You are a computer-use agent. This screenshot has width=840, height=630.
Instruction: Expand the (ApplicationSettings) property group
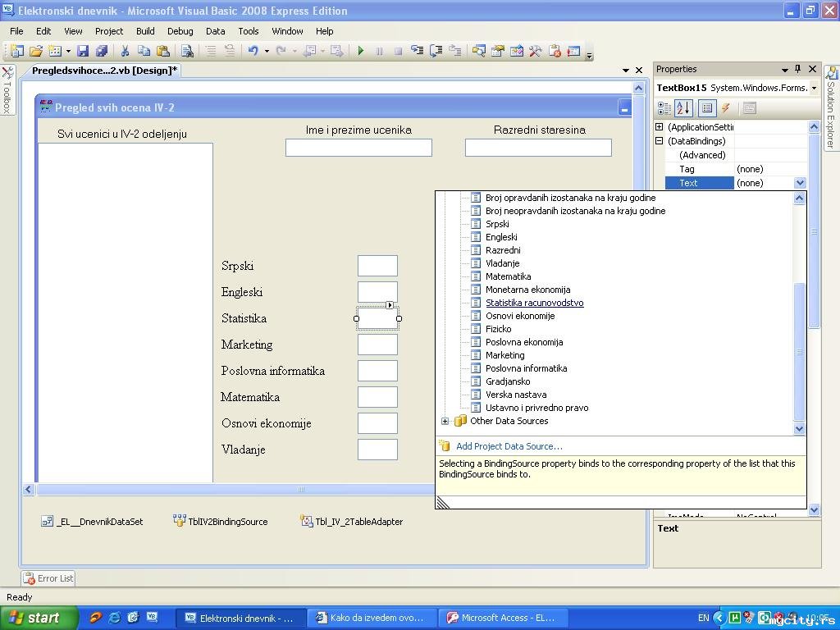click(x=659, y=127)
